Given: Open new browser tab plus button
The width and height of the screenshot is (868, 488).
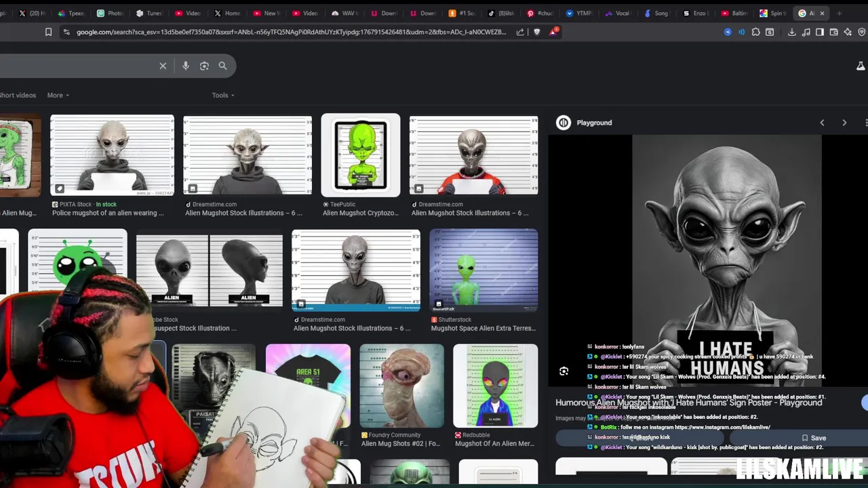Looking at the screenshot, I should tap(839, 13).
